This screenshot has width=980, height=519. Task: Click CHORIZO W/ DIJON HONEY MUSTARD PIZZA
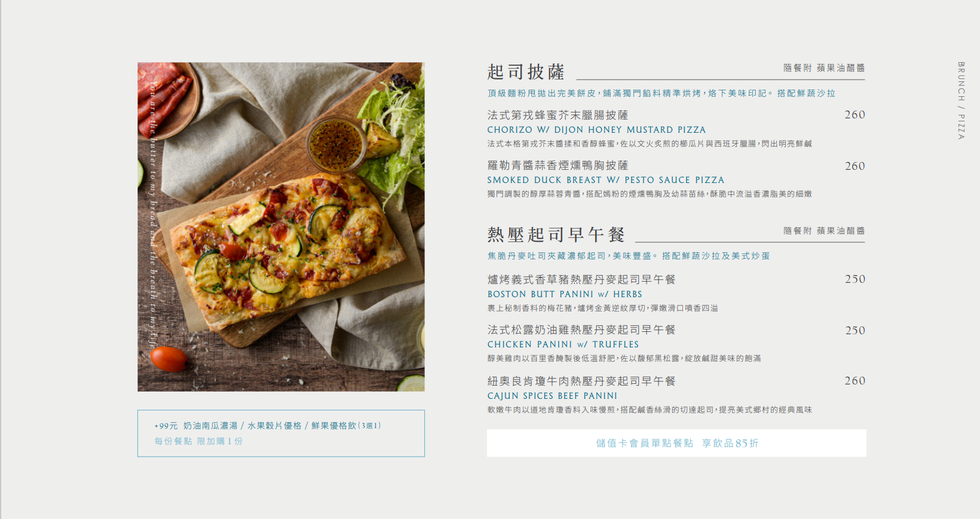click(596, 130)
